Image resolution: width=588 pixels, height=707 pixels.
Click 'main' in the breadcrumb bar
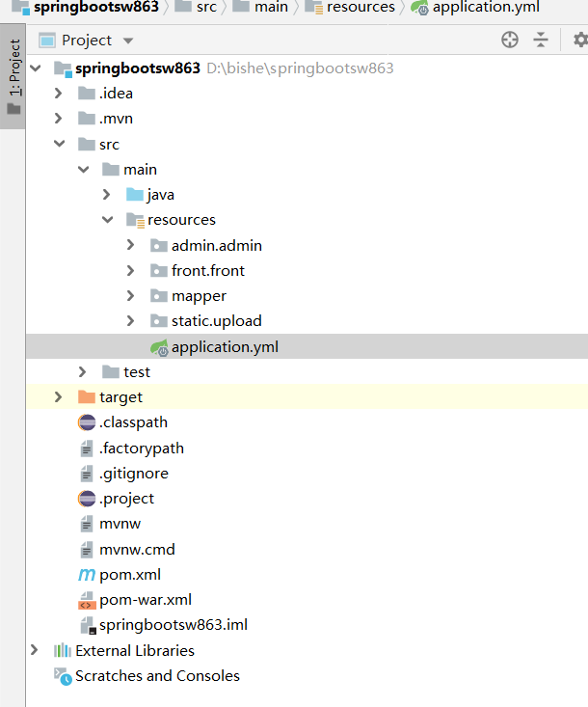(x=271, y=7)
